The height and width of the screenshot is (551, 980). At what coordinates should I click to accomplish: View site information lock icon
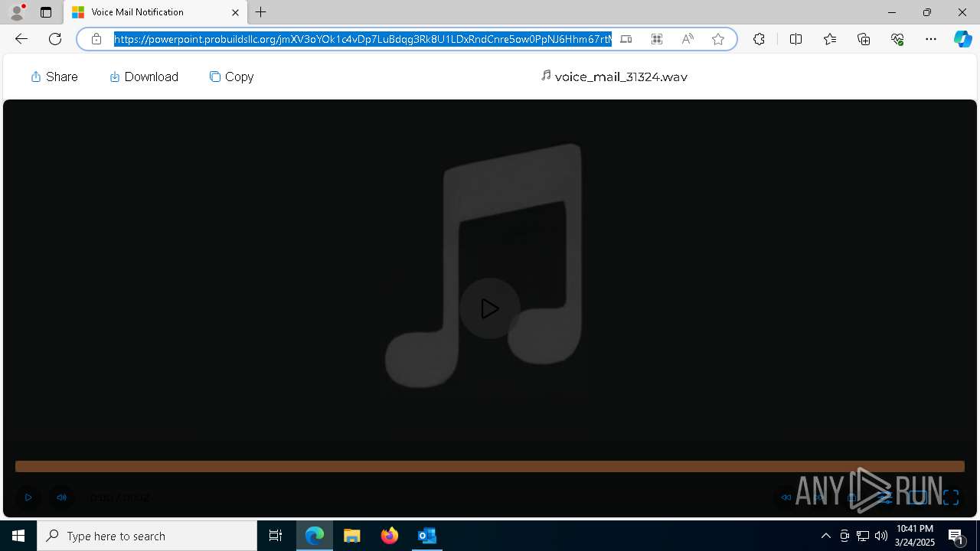pyautogui.click(x=96, y=39)
